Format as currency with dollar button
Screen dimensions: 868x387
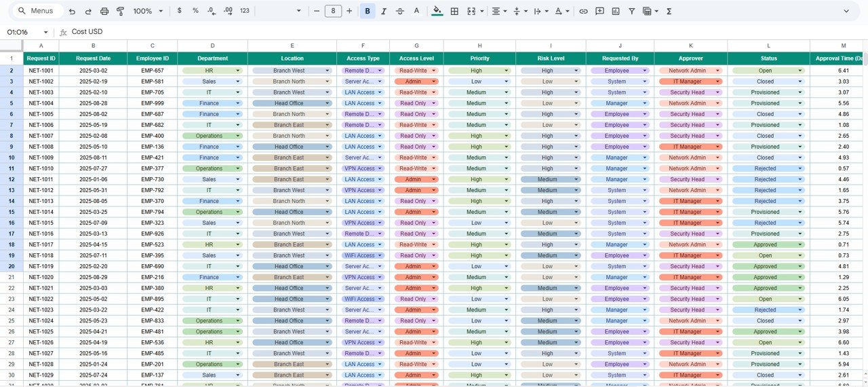pos(179,12)
